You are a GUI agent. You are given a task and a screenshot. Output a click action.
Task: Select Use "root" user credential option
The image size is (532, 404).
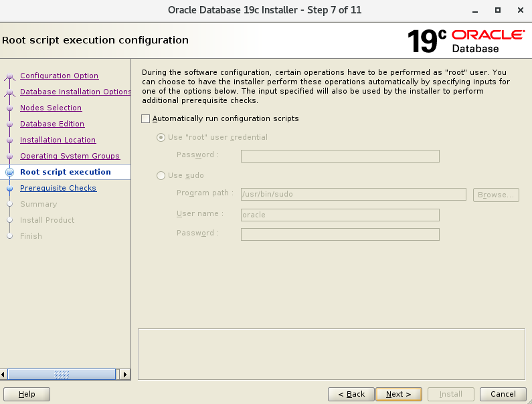(x=161, y=138)
